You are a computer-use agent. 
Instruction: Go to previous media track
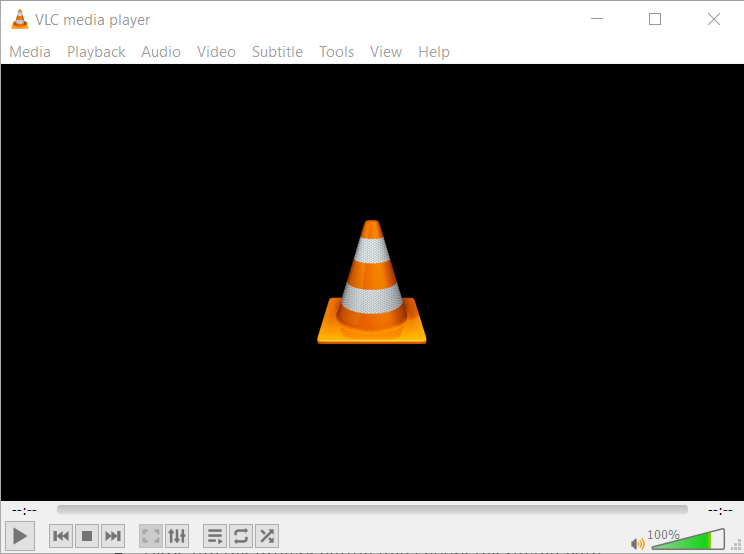tap(61, 536)
